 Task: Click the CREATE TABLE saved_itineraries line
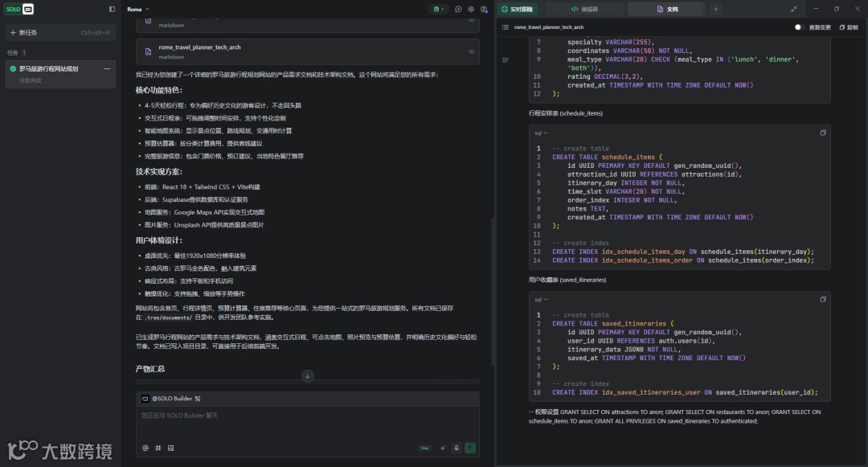(612, 324)
